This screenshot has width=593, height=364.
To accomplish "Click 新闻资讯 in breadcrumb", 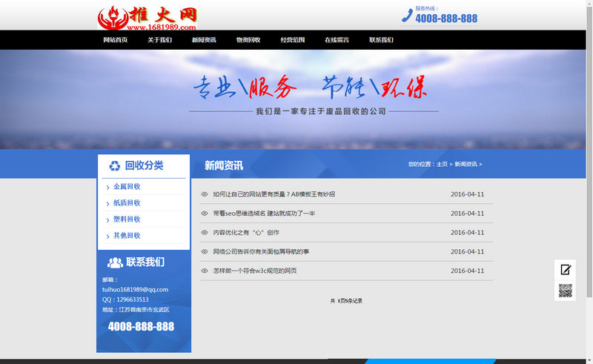I will [x=466, y=165].
